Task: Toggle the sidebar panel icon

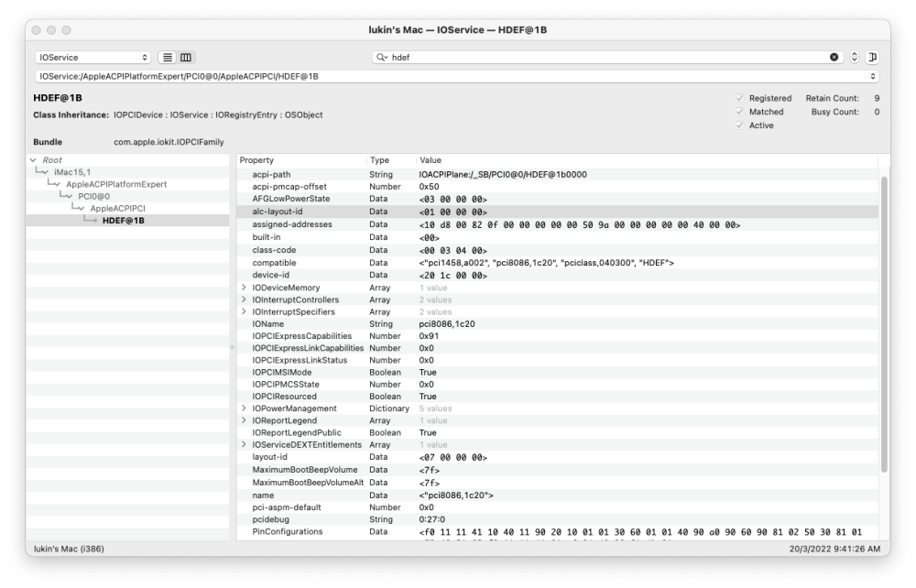Action: click(872, 57)
